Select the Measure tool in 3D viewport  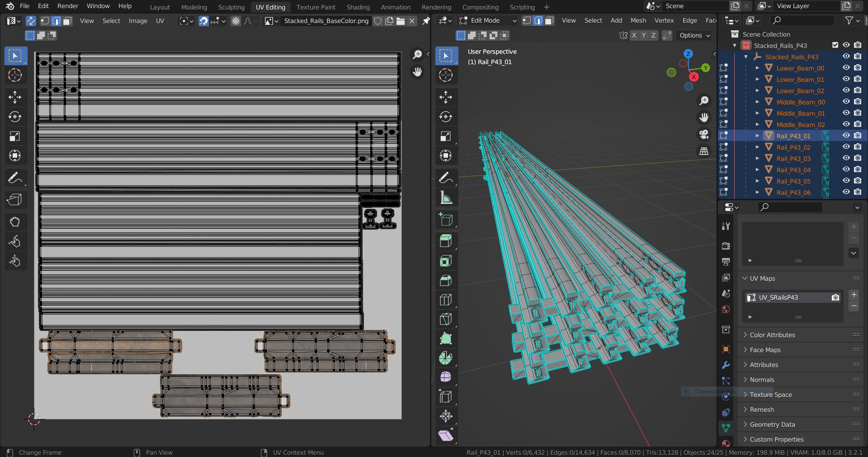[446, 198]
